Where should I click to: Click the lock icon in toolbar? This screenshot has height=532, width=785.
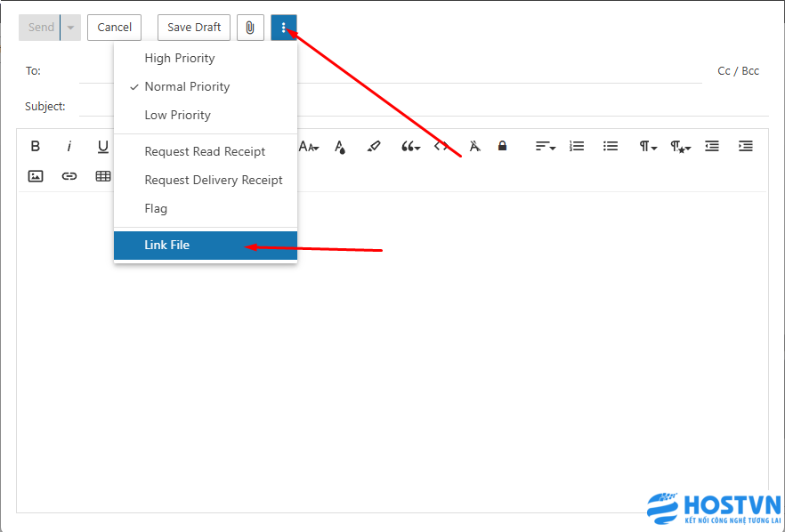[x=502, y=147]
